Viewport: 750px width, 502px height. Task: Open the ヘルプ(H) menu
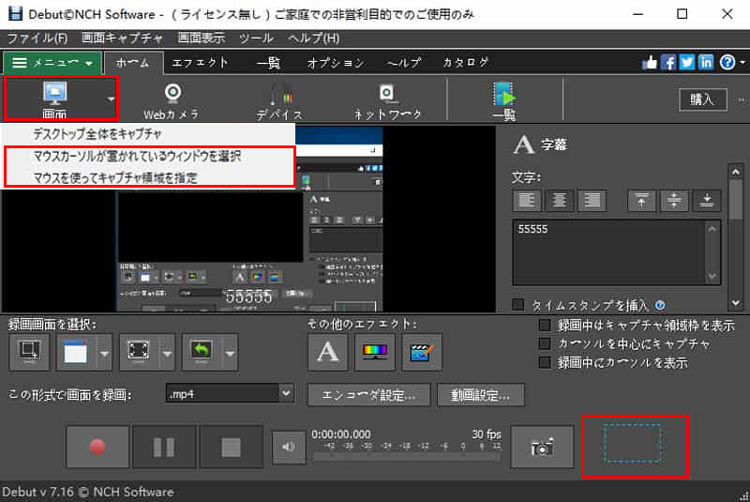tap(314, 38)
